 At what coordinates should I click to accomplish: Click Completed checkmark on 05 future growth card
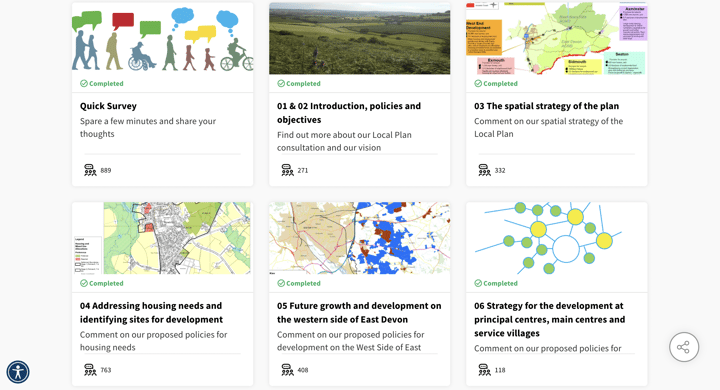coord(281,283)
